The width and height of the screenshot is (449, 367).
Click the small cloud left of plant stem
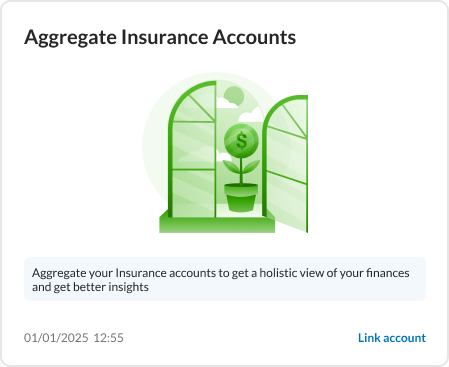point(220,156)
